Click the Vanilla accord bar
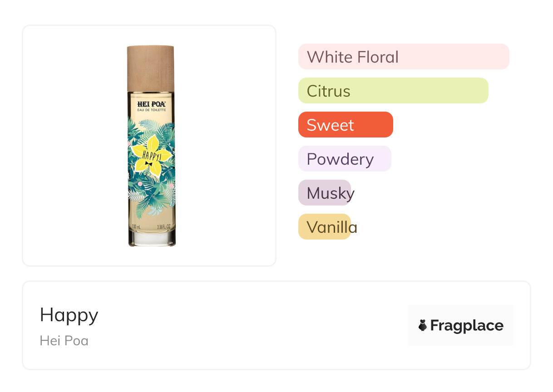This screenshot has height=392, width=553. pyautogui.click(x=325, y=227)
